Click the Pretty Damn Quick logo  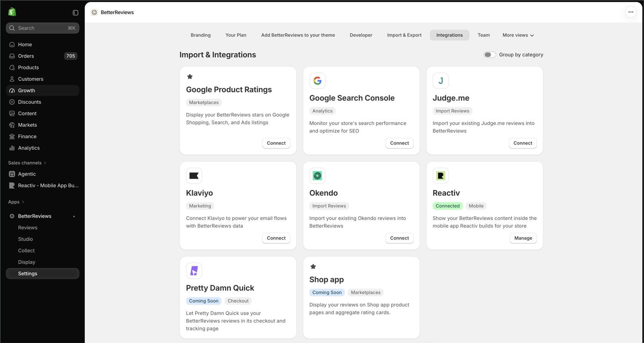194,271
